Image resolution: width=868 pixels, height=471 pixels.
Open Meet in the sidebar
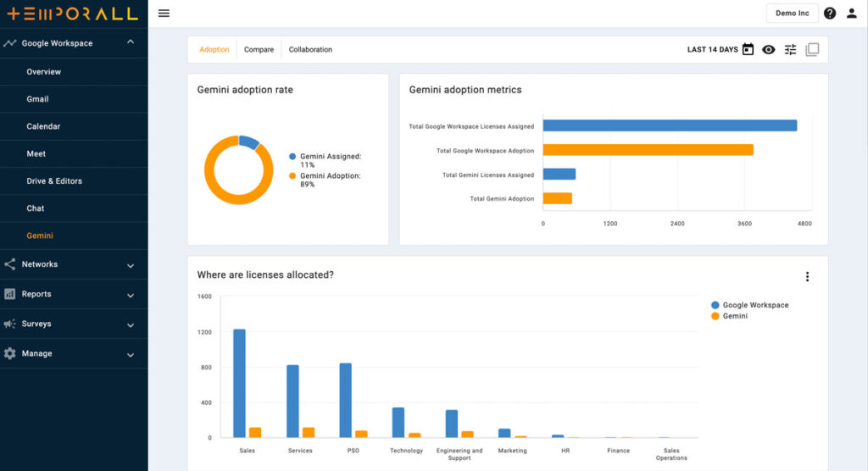pyautogui.click(x=36, y=153)
